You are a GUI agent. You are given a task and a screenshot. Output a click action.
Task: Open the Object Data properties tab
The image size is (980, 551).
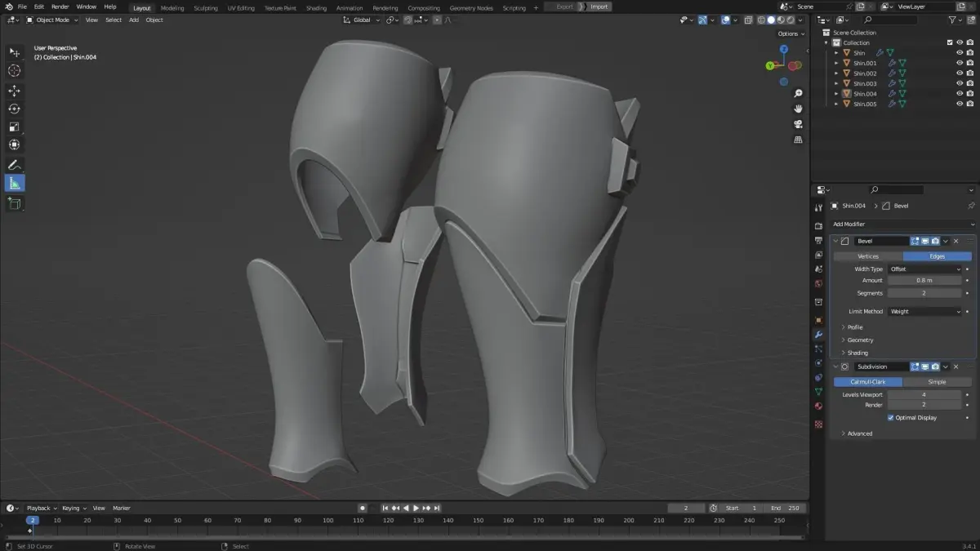click(x=818, y=392)
